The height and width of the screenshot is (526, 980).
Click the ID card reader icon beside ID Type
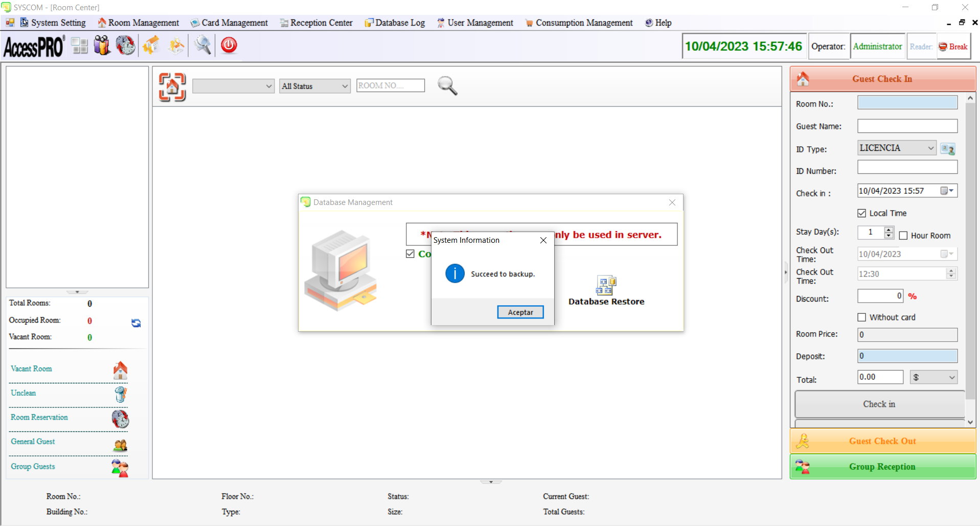(948, 149)
